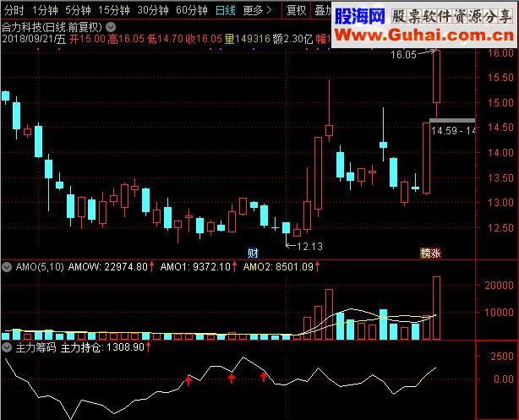The height and width of the screenshot is (420, 519).
Task: Expand the 主力筹码 indicator menu
Action: tap(7, 347)
